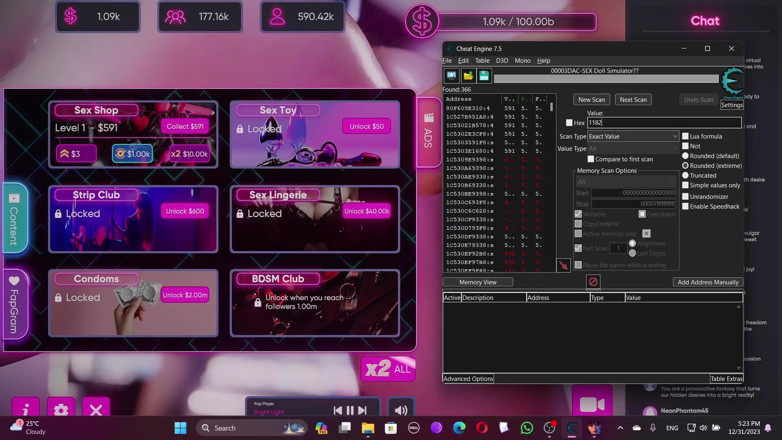Skip to next music track

(x=363, y=410)
